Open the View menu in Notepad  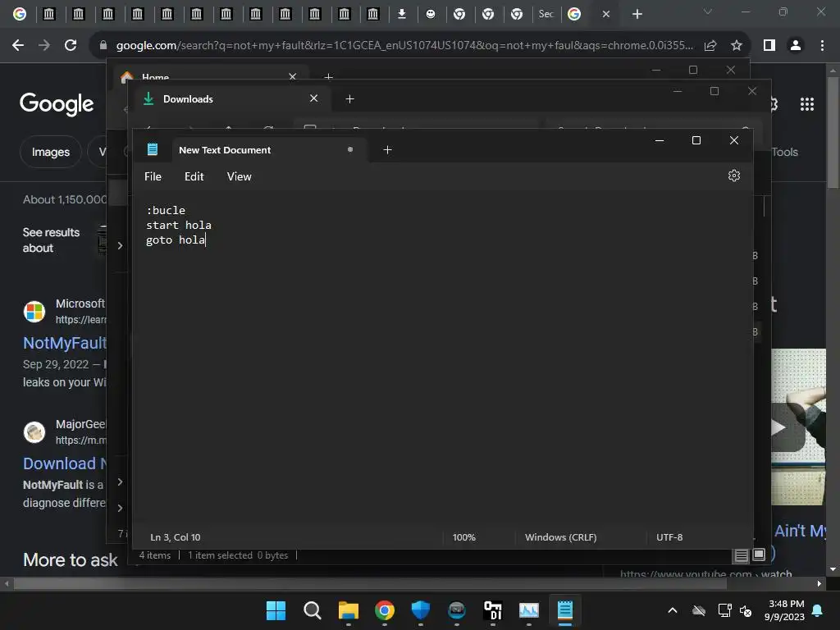click(x=239, y=177)
